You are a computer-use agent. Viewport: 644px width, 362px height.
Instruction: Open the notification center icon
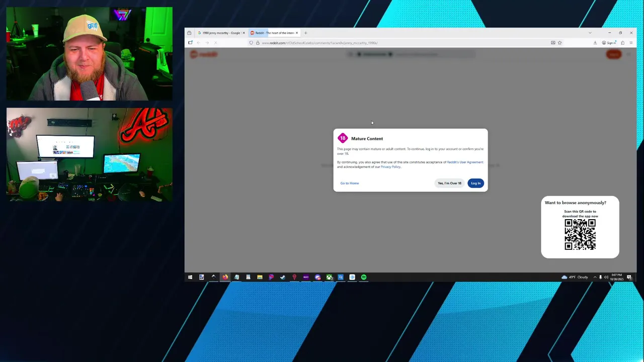[x=629, y=277]
